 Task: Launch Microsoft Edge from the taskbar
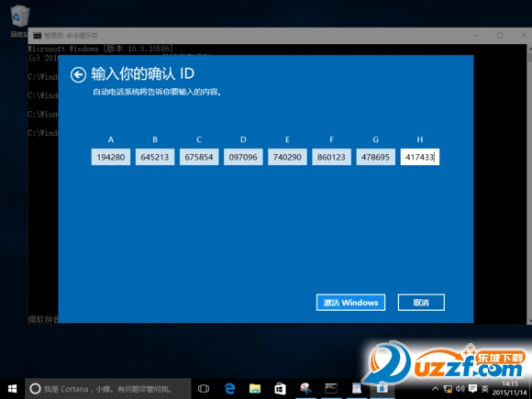tap(229, 389)
